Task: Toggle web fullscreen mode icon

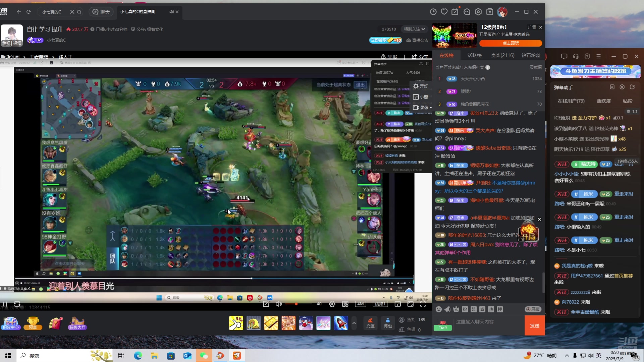Action: coord(411,304)
